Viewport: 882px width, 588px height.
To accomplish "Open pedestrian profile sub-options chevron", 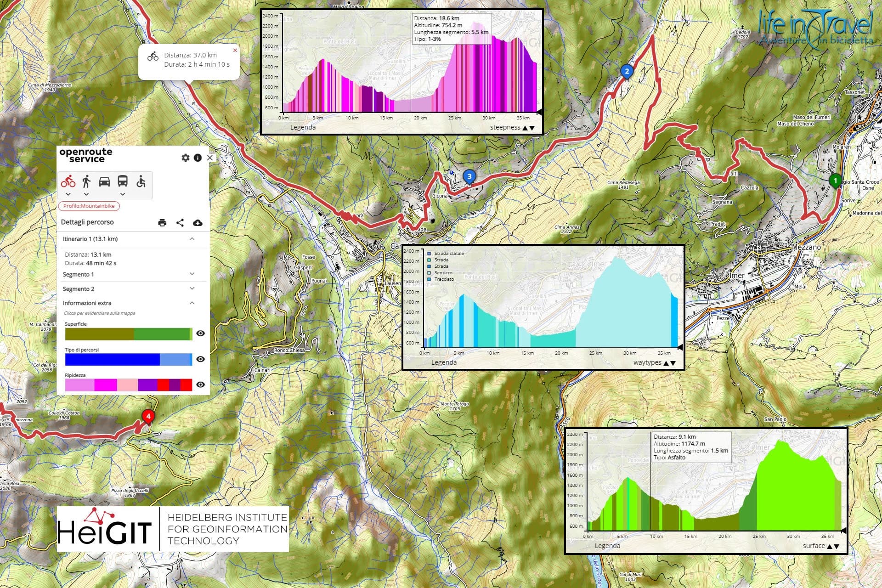I will (86, 194).
